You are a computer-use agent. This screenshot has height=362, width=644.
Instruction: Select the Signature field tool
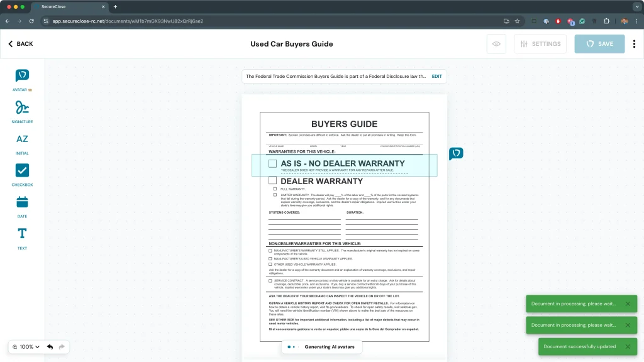pyautogui.click(x=22, y=107)
